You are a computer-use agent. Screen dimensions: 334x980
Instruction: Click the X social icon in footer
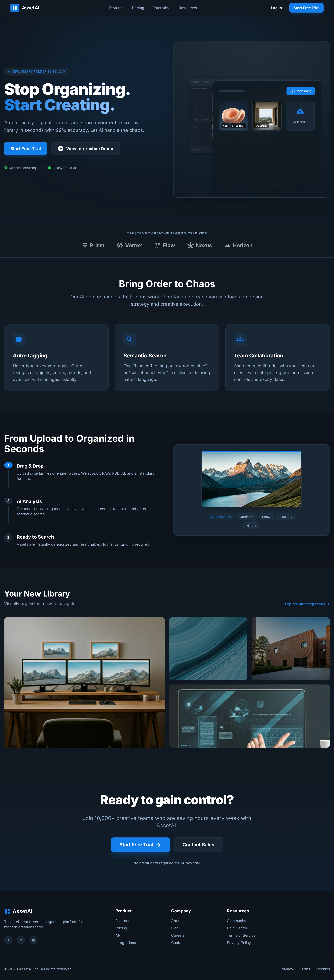(8, 940)
